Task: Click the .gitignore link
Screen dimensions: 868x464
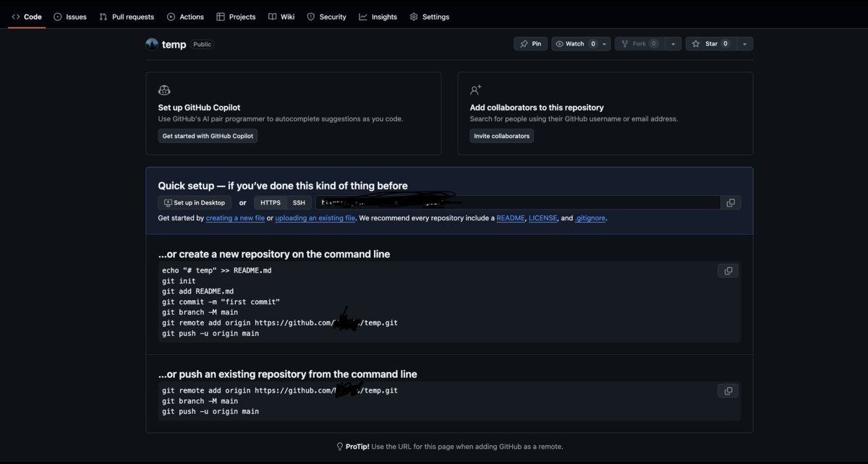Action: pyautogui.click(x=590, y=218)
